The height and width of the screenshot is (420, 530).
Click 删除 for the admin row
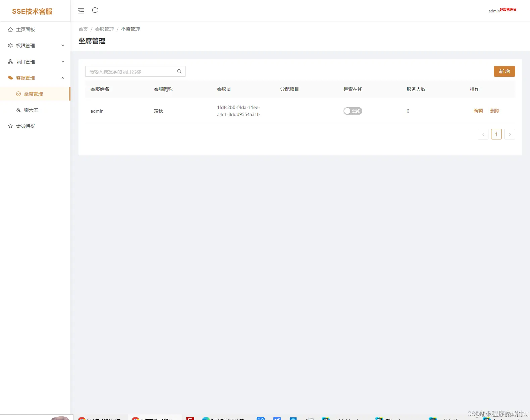click(495, 111)
